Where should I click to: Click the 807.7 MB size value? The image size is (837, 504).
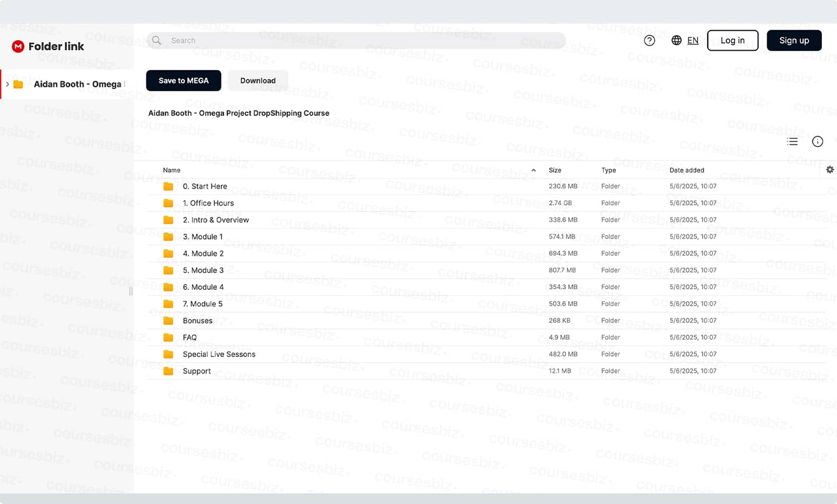(562, 270)
